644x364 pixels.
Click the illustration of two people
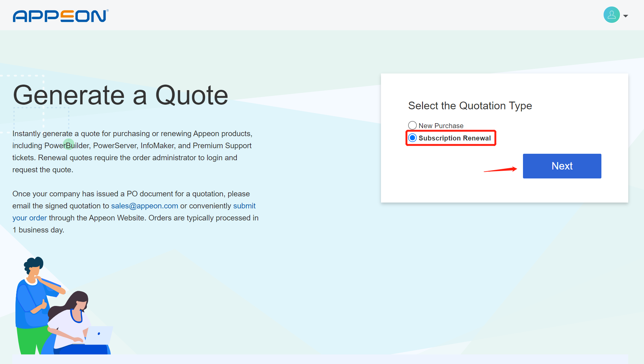[x=64, y=306]
